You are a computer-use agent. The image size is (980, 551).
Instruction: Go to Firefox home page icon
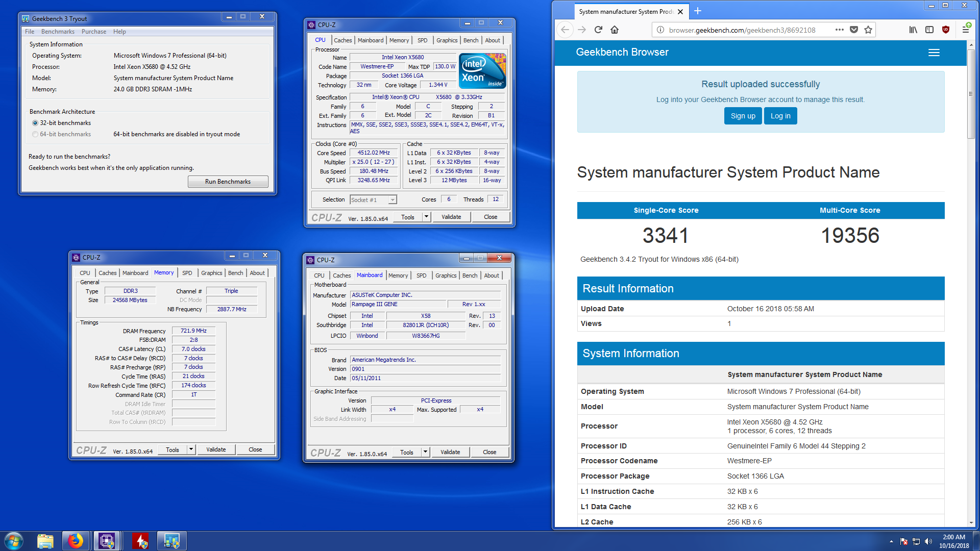coord(615,30)
